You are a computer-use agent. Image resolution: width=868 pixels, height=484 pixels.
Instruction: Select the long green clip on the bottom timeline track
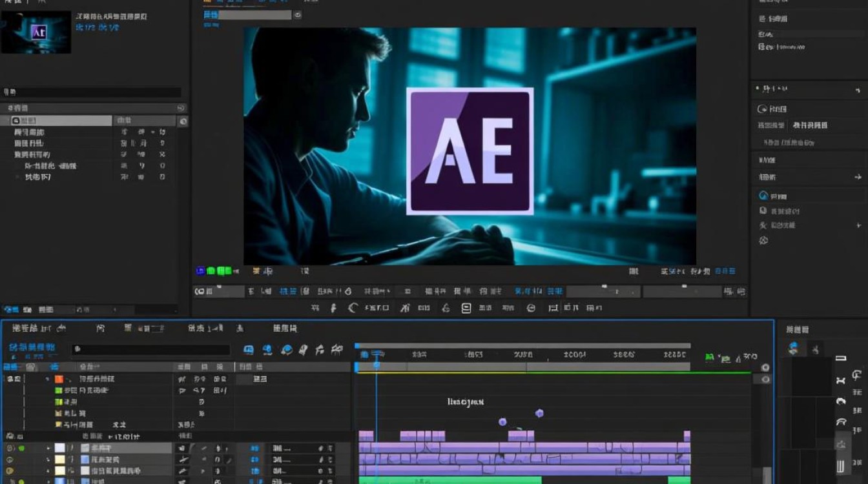(450, 480)
